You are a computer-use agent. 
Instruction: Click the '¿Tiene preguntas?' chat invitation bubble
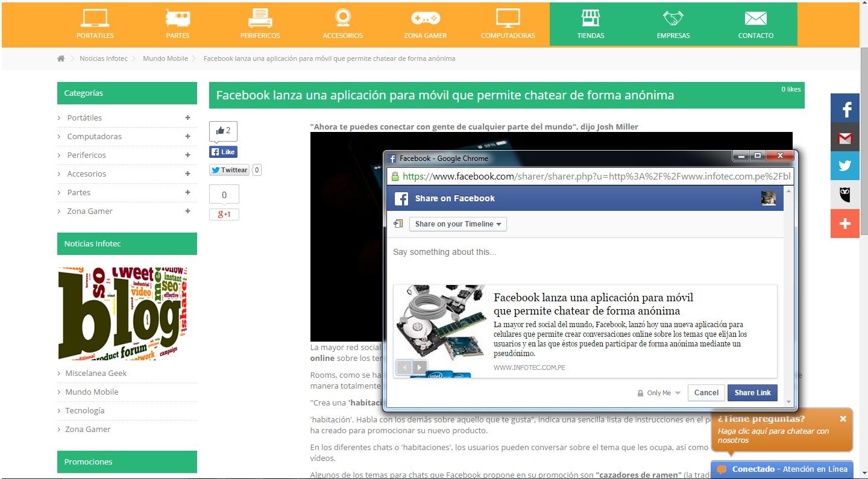coord(782,430)
